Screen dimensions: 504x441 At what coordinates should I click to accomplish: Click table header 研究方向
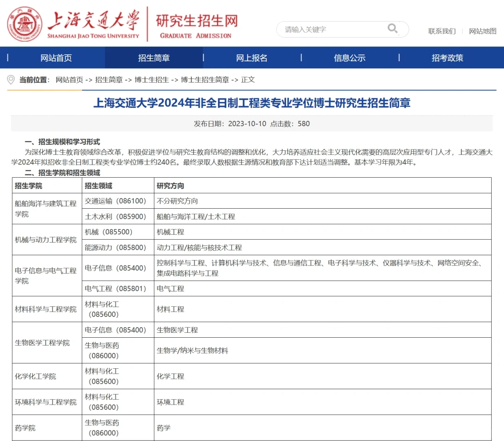(x=323, y=186)
